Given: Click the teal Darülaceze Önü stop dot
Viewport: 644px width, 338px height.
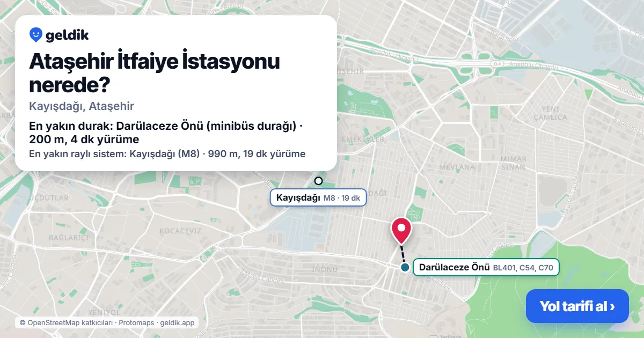Looking at the screenshot, I should (x=405, y=267).
